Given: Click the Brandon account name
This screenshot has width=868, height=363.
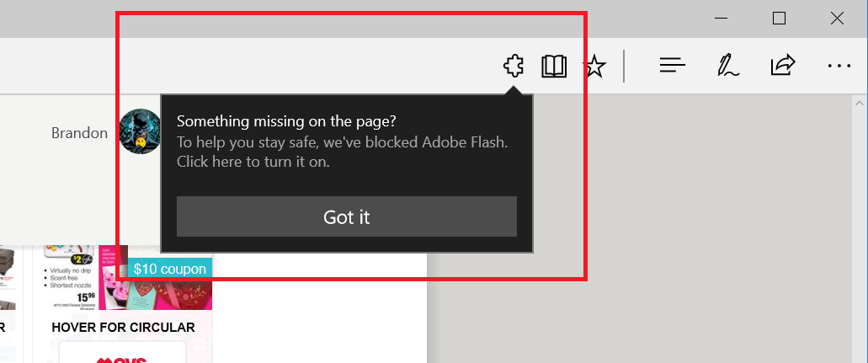Looking at the screenshot, I should tap(79, 133).
